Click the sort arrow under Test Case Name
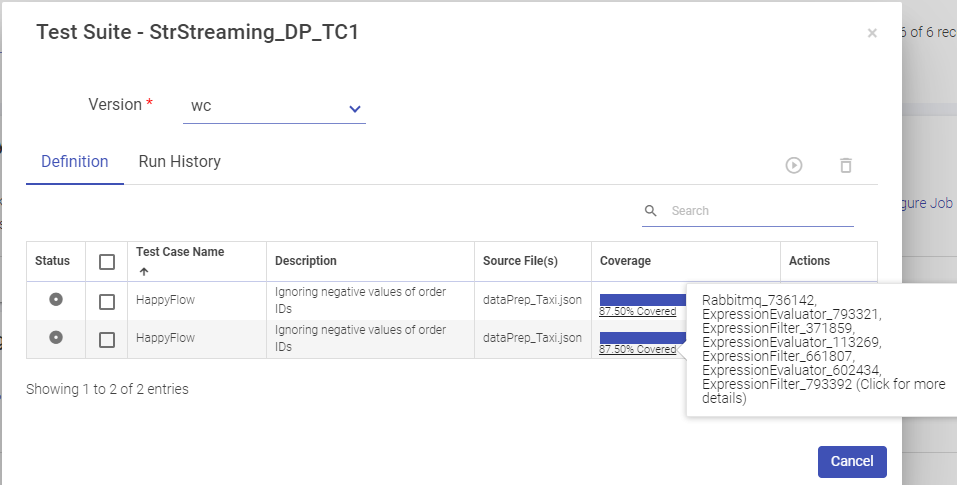 [x=142, y=271]
